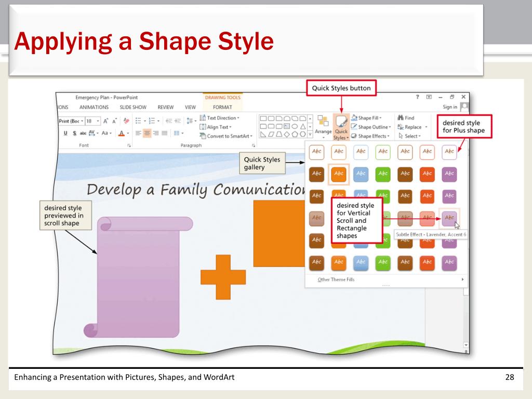532x399 pixels.
Task: Expand shapes gallery More arrow
Action: coord(310,135)
